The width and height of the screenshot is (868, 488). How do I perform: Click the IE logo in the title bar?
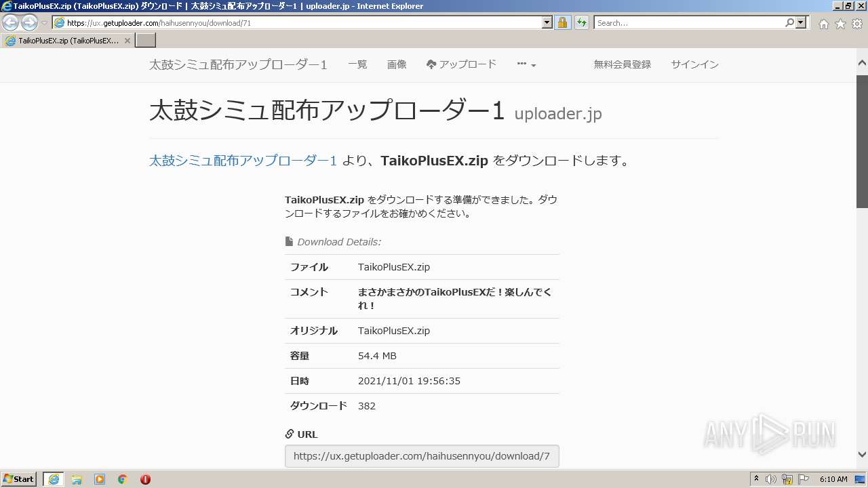click(x=6, y=6)
